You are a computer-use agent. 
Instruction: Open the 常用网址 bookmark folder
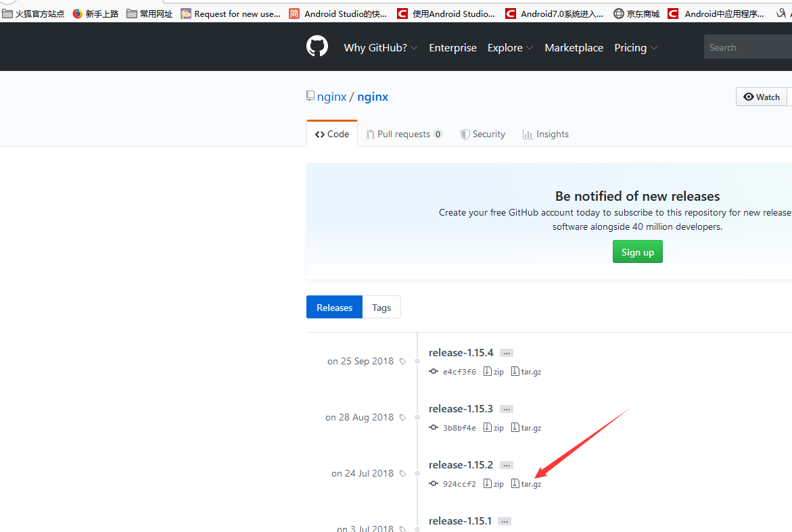(149, 14)
